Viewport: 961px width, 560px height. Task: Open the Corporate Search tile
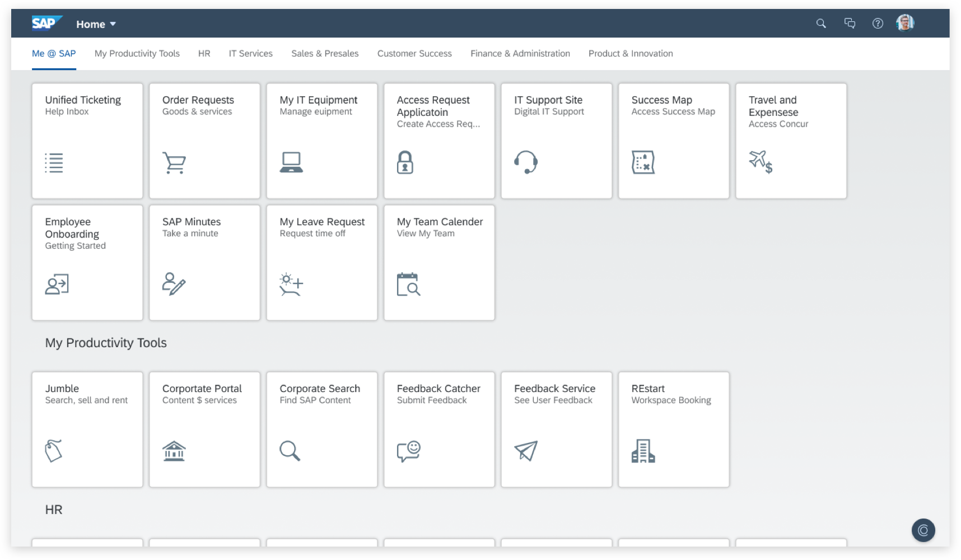[321, 430]
